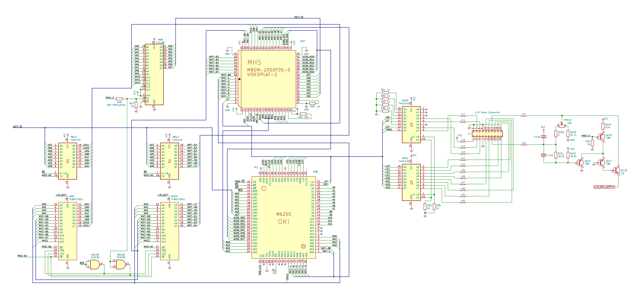Select the MN13D NAND gate symbol

click(121, 264)
